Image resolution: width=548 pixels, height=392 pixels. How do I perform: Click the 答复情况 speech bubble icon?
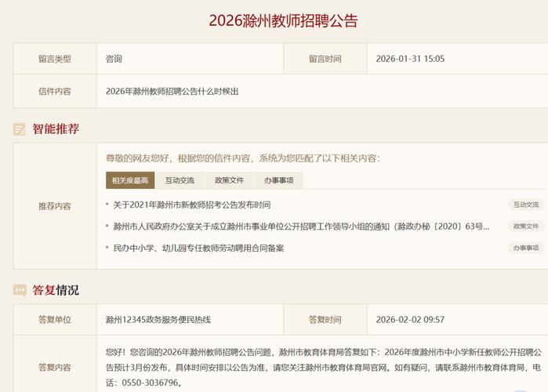tap(20, 290)
